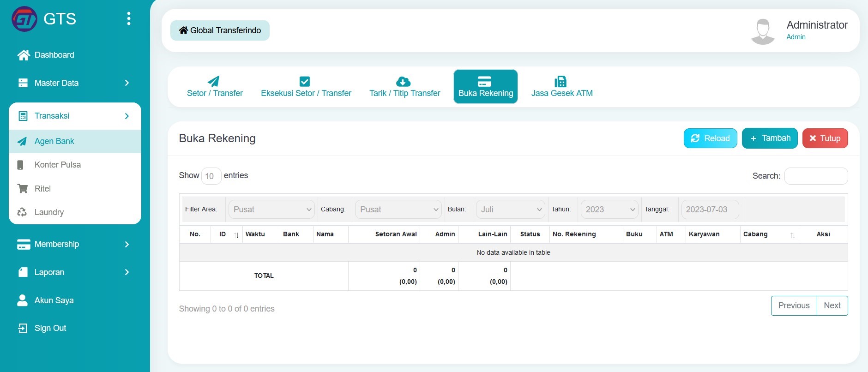
Task: Click the Global Transferindo breadcrumb button
Action: (220, 30)
